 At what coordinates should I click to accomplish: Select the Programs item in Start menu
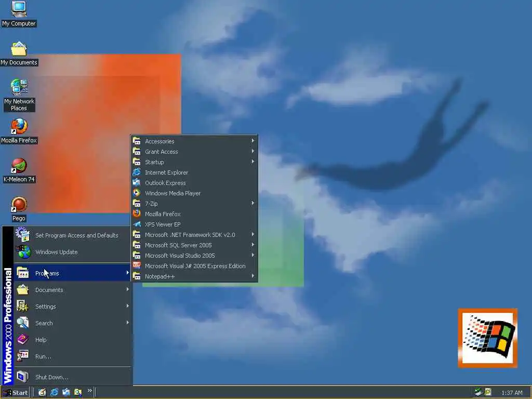(72, 273)
